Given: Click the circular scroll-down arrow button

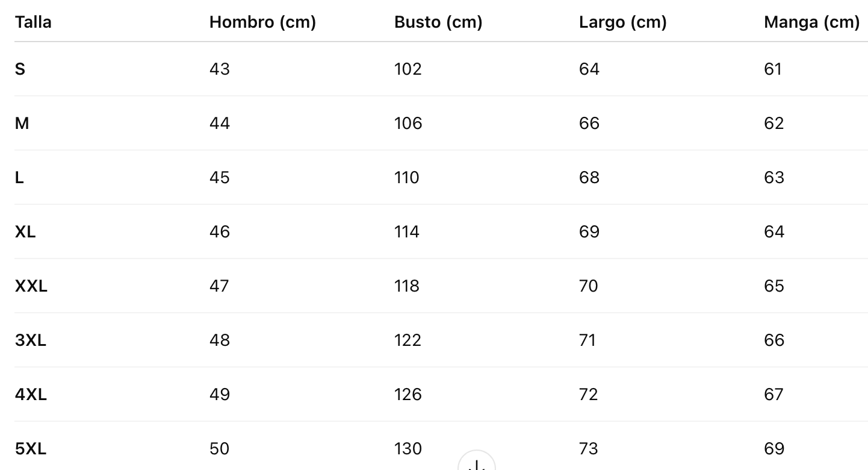Looking at the screenshot, I should tap(477, 463).
